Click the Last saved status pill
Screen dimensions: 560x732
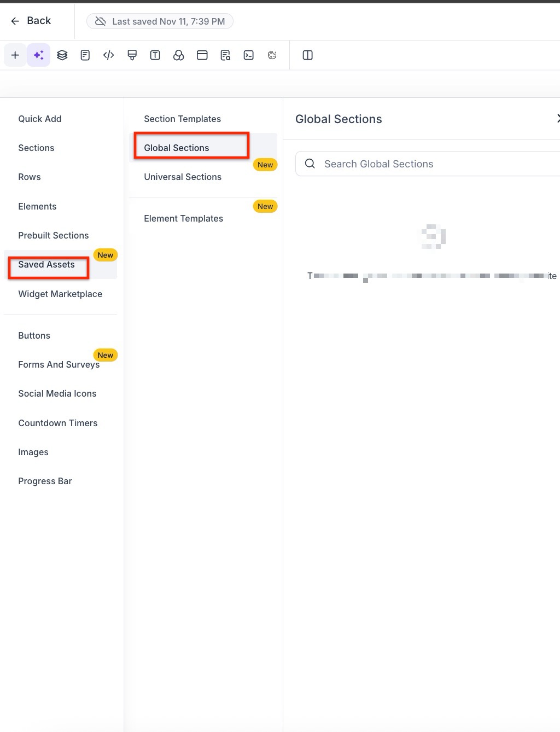160,21
